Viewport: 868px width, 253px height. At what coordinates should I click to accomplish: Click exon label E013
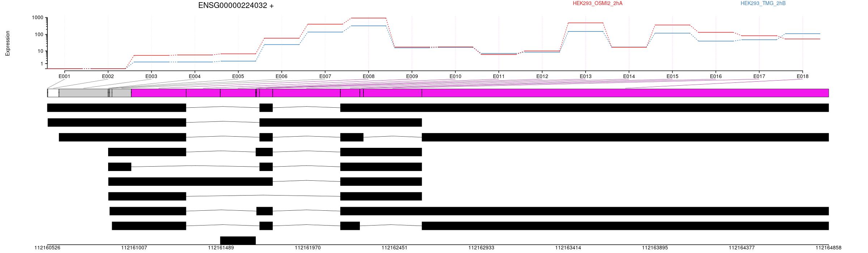coord(586,77)
